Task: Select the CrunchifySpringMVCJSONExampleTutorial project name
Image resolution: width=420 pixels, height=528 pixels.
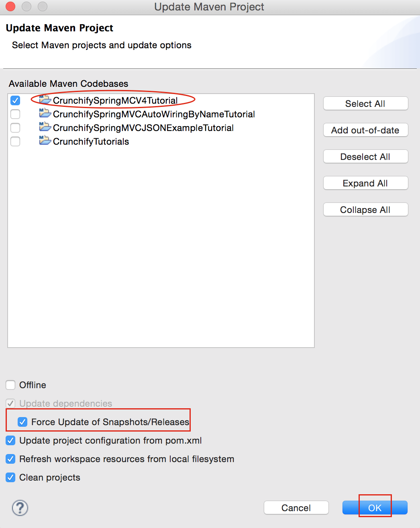Action: click(x=143, y=128)
